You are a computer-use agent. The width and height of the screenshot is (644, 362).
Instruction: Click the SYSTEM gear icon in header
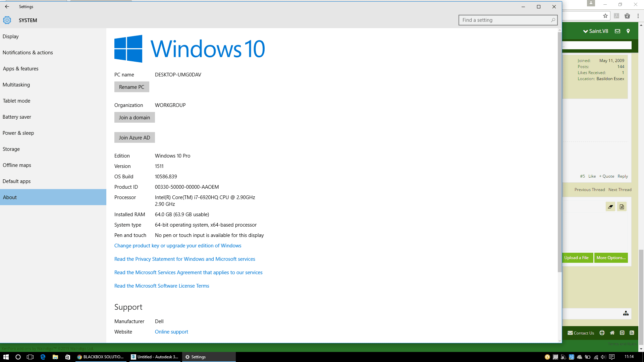point(7,20)
